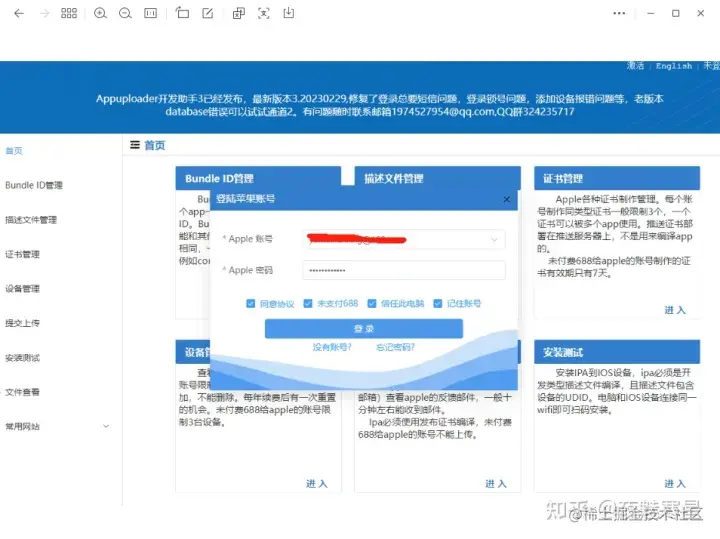Uncheck the 记住账号 checkbox
Image resolution: width=720 pixels, height=539 pixels.
[438, 303]
